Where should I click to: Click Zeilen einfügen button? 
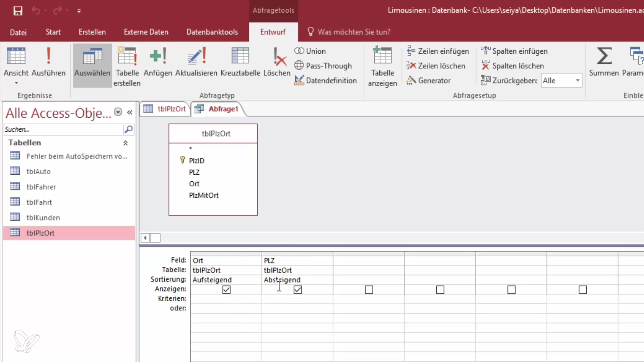tap(438, 51)
